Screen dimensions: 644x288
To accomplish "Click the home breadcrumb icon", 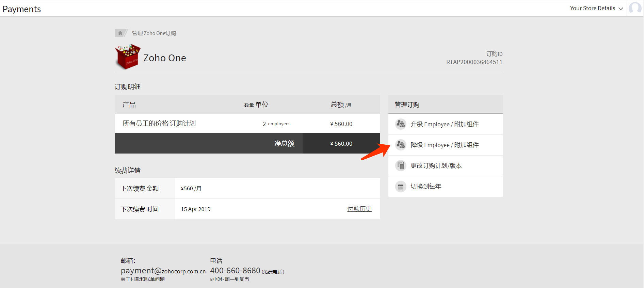I will (120, 33).
